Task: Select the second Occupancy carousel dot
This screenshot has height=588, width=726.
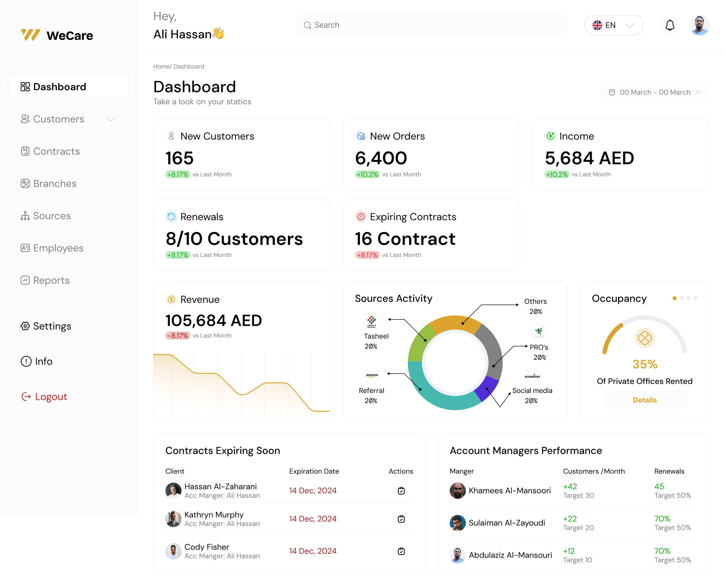Action: (x=681, y=298)
